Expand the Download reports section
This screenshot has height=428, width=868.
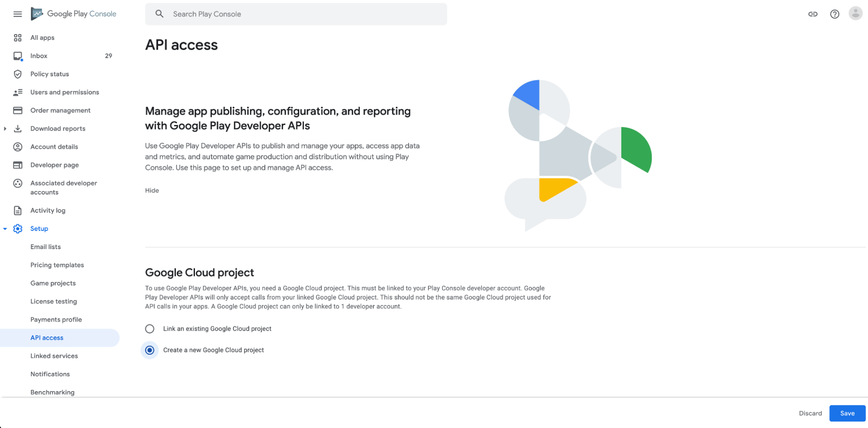tap(4, 128)
